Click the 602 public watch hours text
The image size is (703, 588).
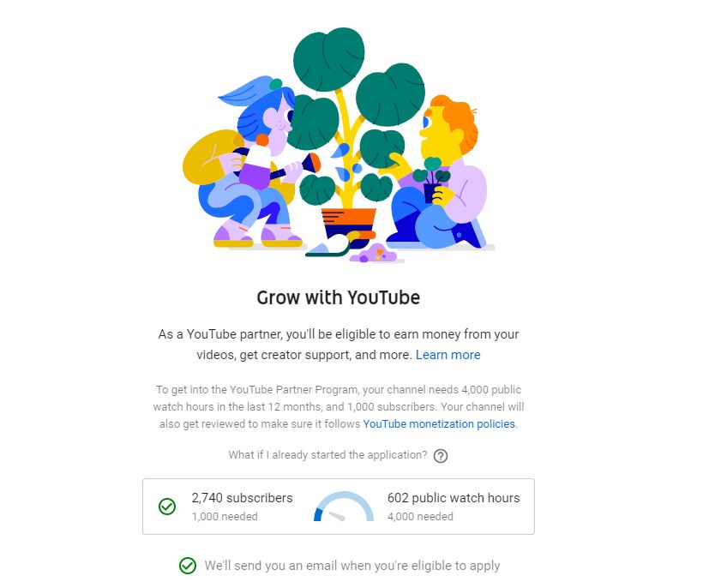(454, 498)
